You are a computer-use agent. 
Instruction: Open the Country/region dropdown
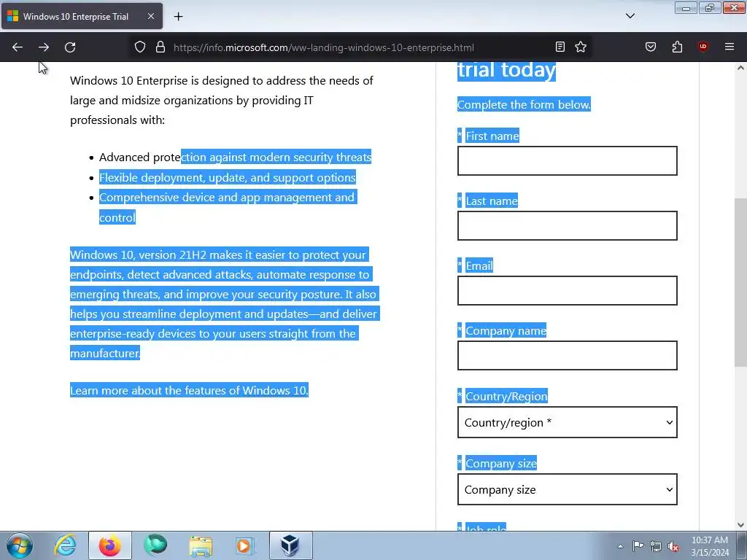click(x=567, y=422)
